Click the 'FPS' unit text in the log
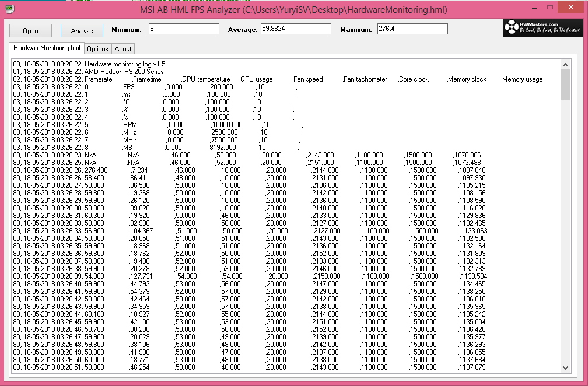Screen dimensions: 588x386 coord(128,87)
